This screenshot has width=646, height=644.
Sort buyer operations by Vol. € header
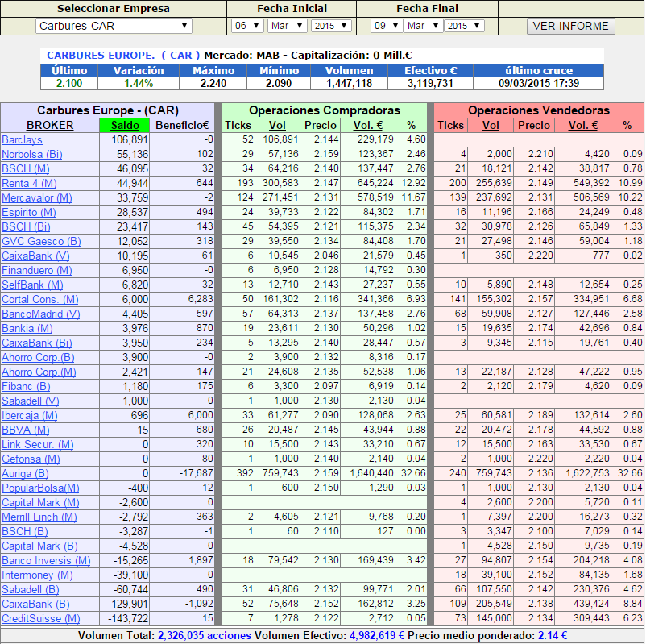367,125
